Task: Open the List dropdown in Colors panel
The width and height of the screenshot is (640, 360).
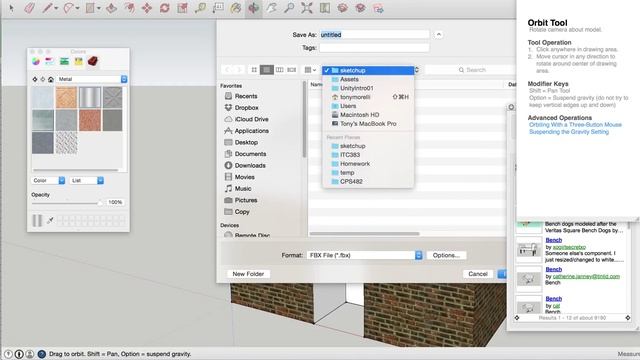Action: click(x=87, y=180)
